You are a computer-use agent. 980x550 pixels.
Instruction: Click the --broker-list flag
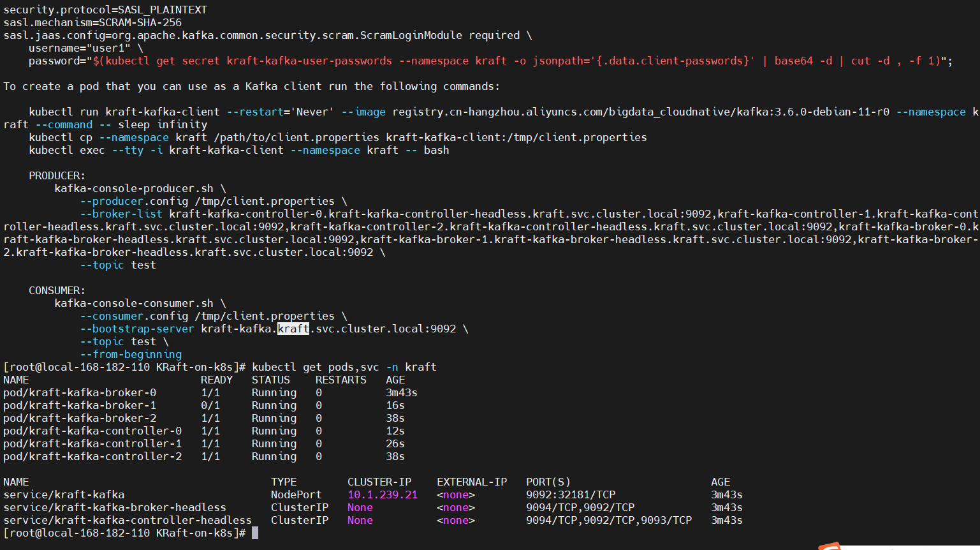coord(121,214)
